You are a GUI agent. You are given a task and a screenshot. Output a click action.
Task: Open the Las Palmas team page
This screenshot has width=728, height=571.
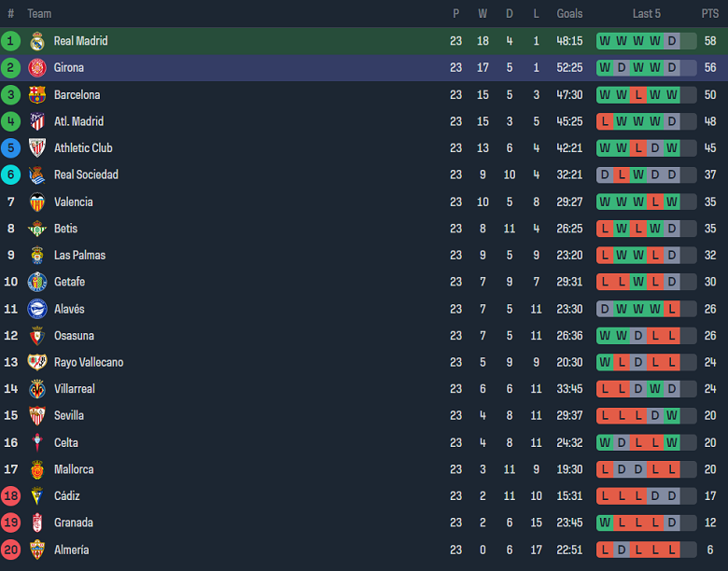79,256
